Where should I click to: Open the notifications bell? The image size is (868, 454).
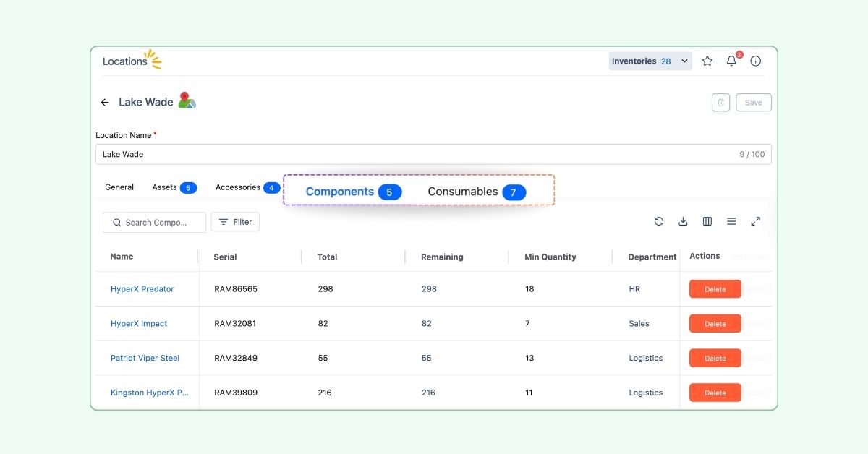731,61
